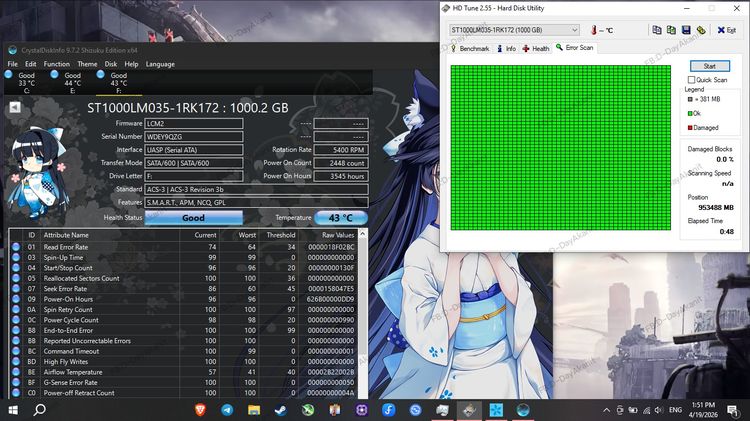
Task: Click the HD Tune taskbar icon
Action: (469, 410)
